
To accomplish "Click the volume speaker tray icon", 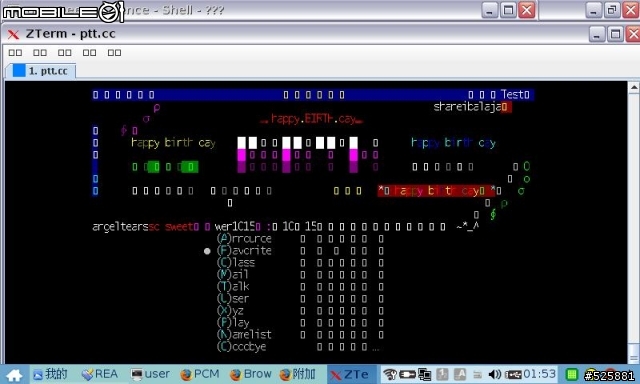I will tap(495, 374).
